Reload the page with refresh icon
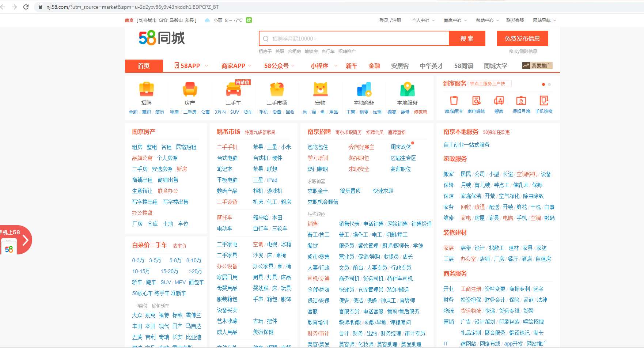Screen dimensions: 644x348 [x=26, y=7]
